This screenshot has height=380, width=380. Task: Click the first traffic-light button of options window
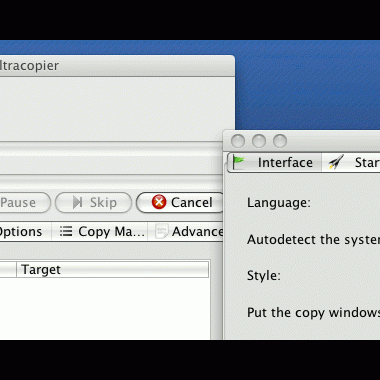[x=238, y=141]
